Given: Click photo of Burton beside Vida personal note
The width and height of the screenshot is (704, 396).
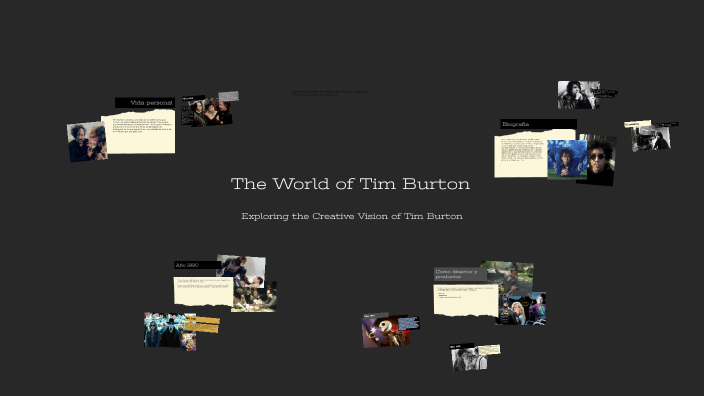Looking at the screenshot, I should [x=87, y=141].
